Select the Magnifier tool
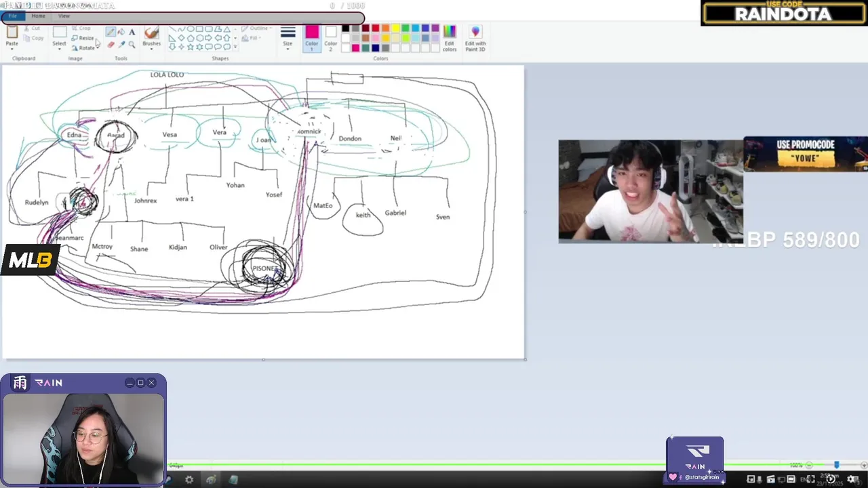The width and height of the screenshot is (868, 488). click(132, 45)
